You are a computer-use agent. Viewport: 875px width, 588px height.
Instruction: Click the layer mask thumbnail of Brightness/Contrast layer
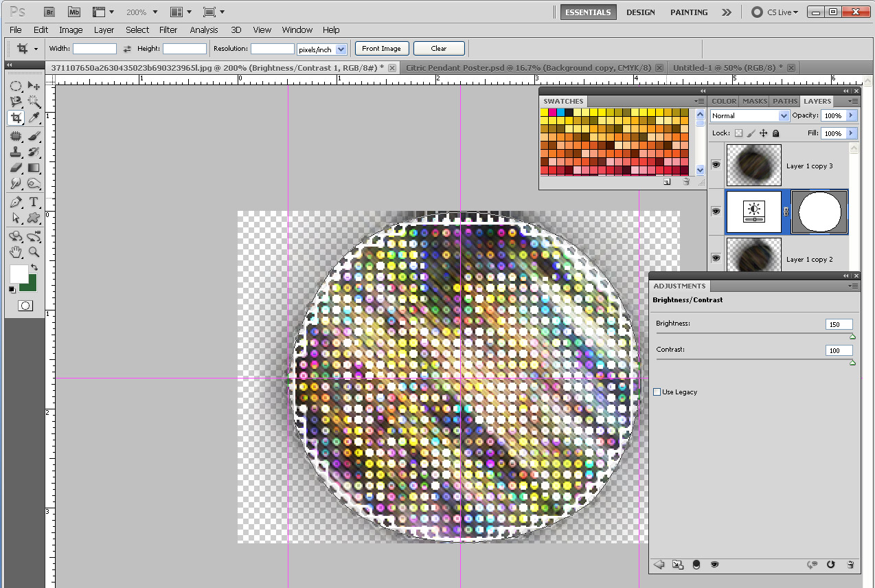(x=819, y=212)
